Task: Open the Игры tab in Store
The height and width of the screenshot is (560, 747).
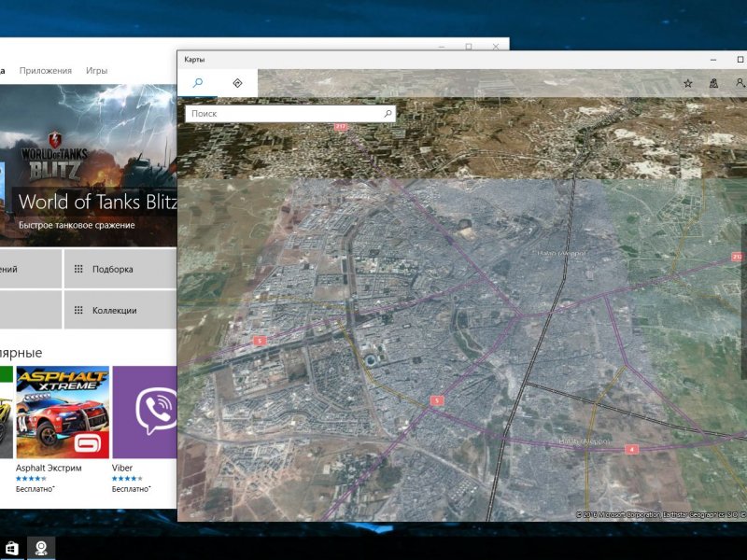Action: coord(97,71)
